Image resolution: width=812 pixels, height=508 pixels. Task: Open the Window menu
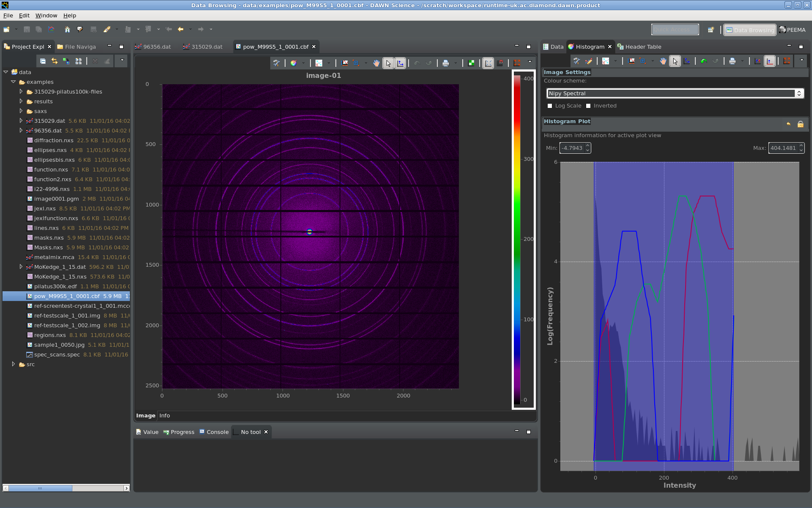(x=46, y=16)
